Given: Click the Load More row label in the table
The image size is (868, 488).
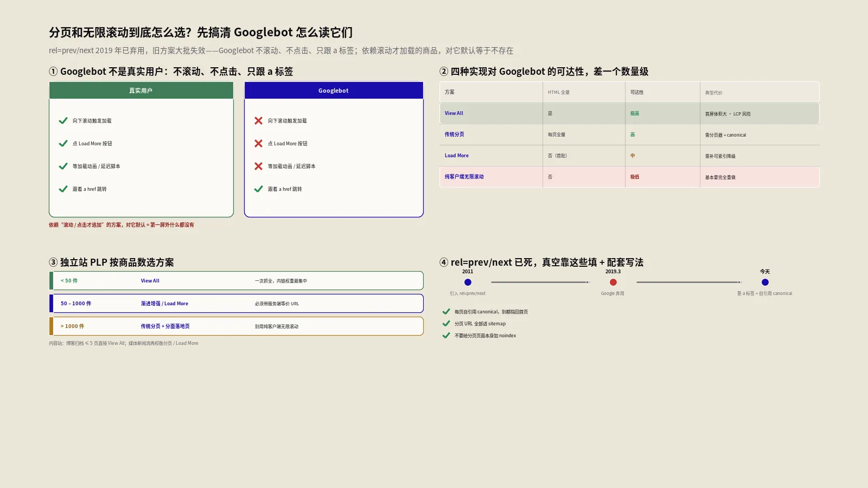Looking at the screenshot, I should click(x=456, y=156).
